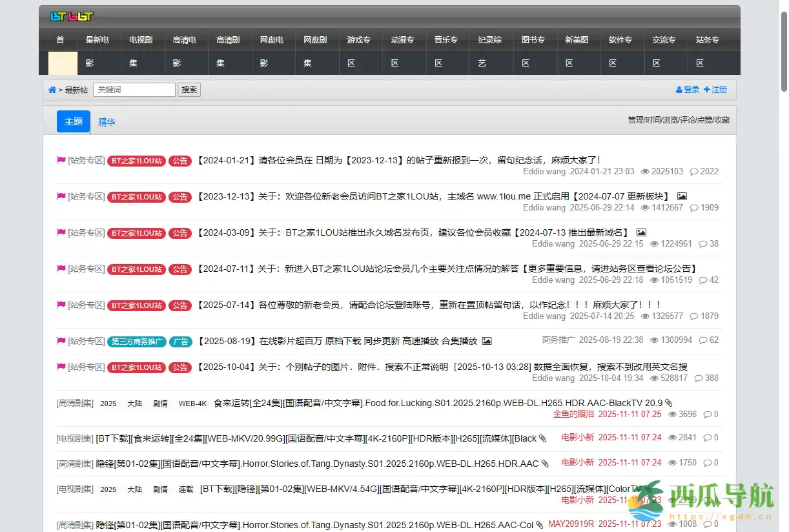Screen dimensions: 789x532
Task: Click the red 公告 badge on the first post
Action: click(x=180, y=161)
